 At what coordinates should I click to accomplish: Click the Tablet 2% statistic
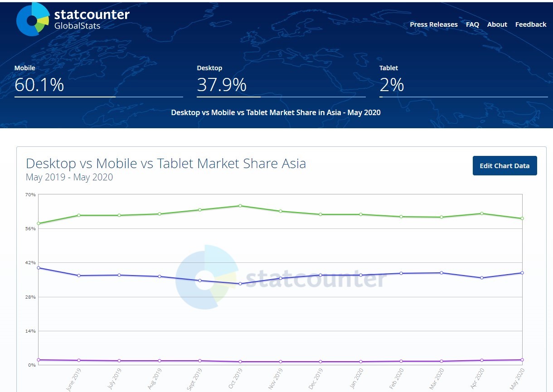pos(392,85)
